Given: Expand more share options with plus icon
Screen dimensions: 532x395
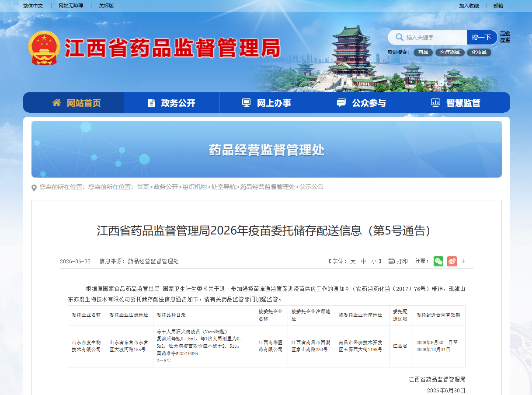Looking at the screenshot, I should (x=463, y=261).
